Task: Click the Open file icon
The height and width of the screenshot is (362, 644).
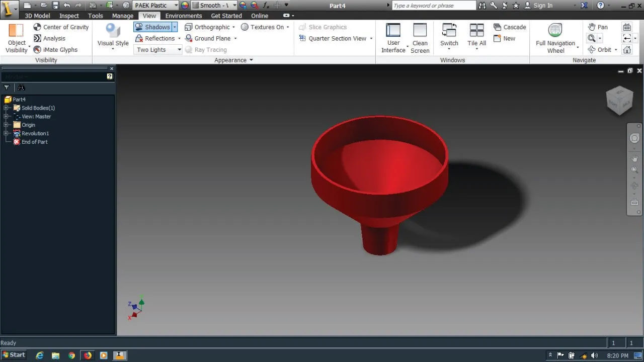Action: (44, 6)
